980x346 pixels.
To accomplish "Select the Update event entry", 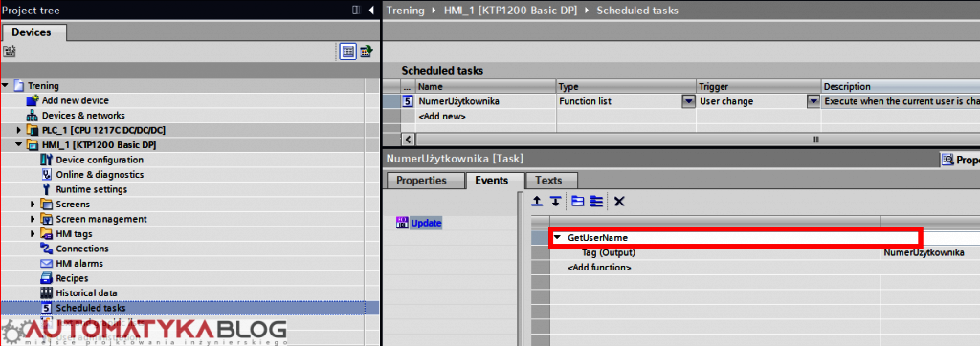I will pyautogui.click(x=426, y=223).
